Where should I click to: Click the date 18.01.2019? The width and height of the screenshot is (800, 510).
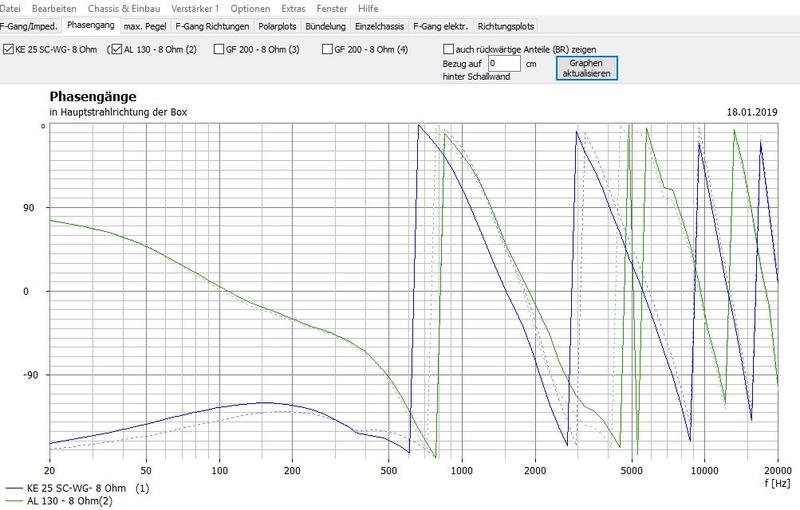(752, 112)
